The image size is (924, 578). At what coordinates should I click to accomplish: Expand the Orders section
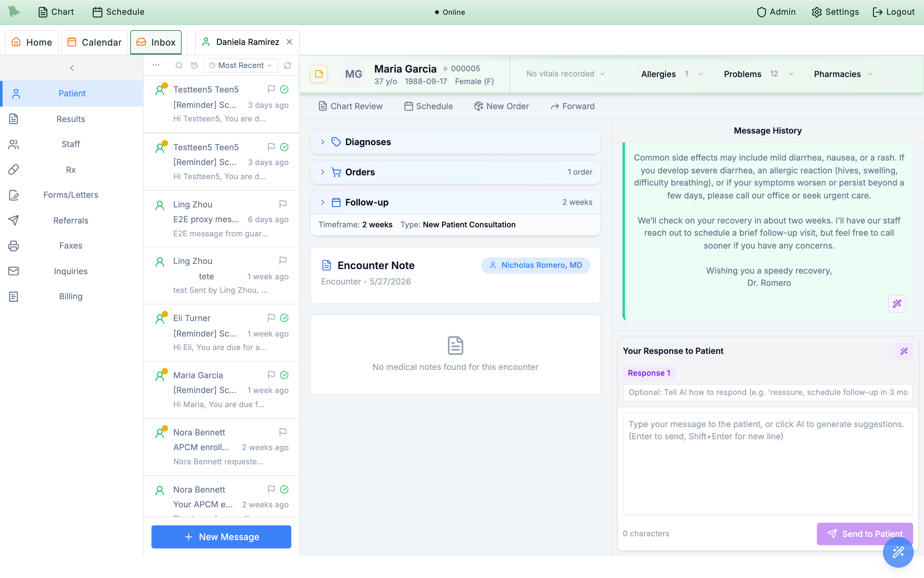point(456,172)
